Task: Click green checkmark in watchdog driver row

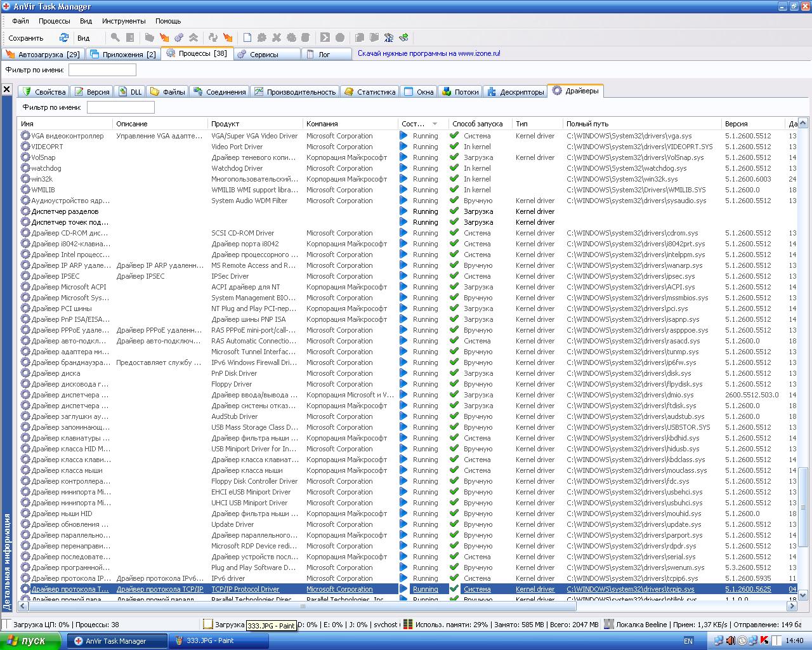Action: [454, 168]
